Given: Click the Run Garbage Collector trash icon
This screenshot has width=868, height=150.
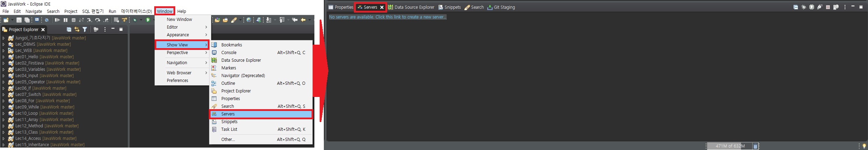Looking at the screenshot, I should click(x=755, y=147).
